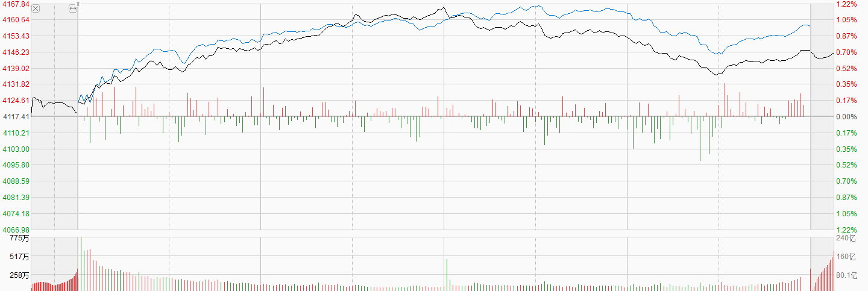The width and height of the screenshot is (868, 291).
Task: Select the 4139.02 price label
Action: [15, 68]
